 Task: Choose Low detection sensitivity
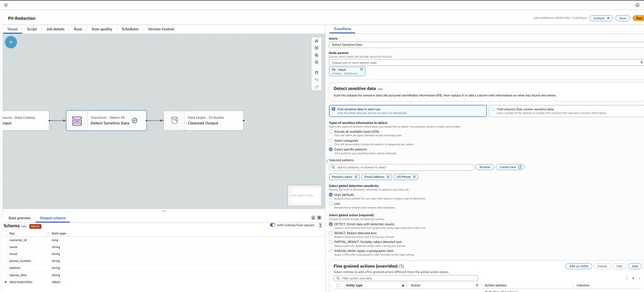331,203
